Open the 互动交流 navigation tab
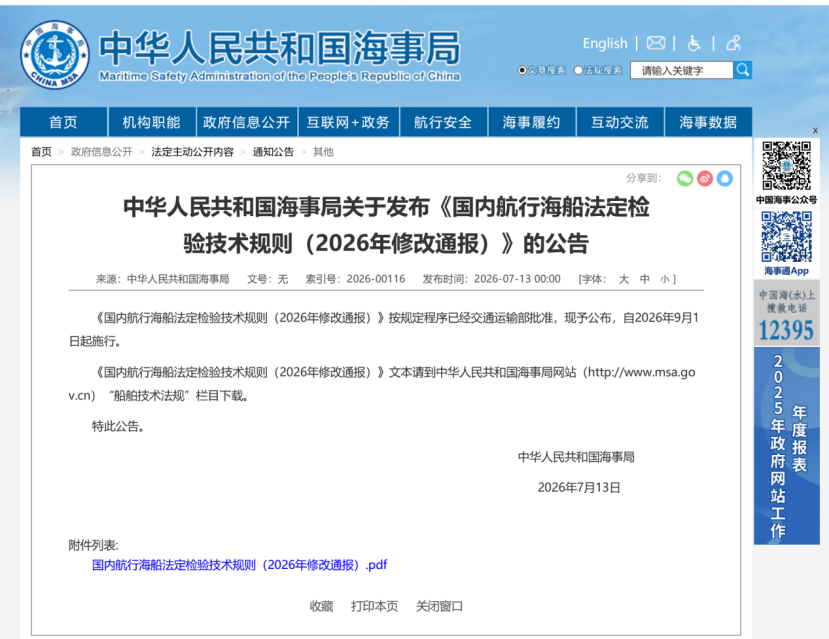Viewport: 829px width, 639px height. click(x=620, y=122)
